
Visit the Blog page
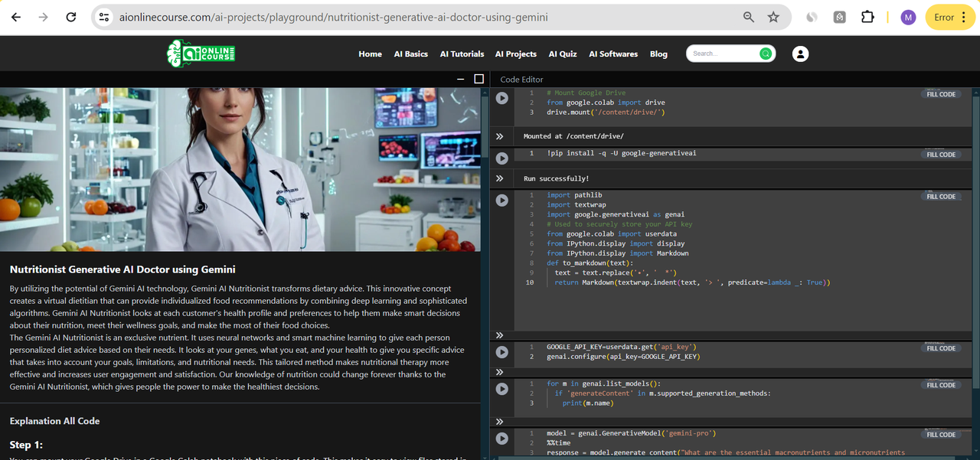pos(658,54)
